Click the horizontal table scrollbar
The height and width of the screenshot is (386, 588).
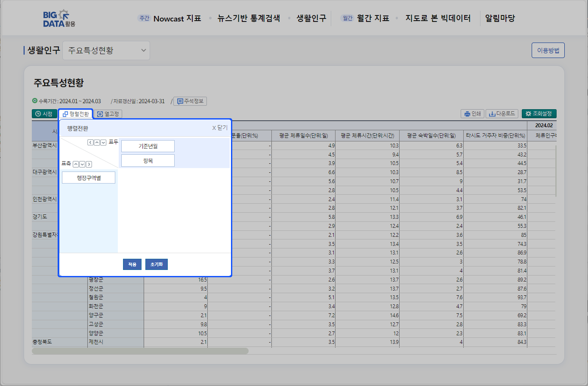[140, 351]
